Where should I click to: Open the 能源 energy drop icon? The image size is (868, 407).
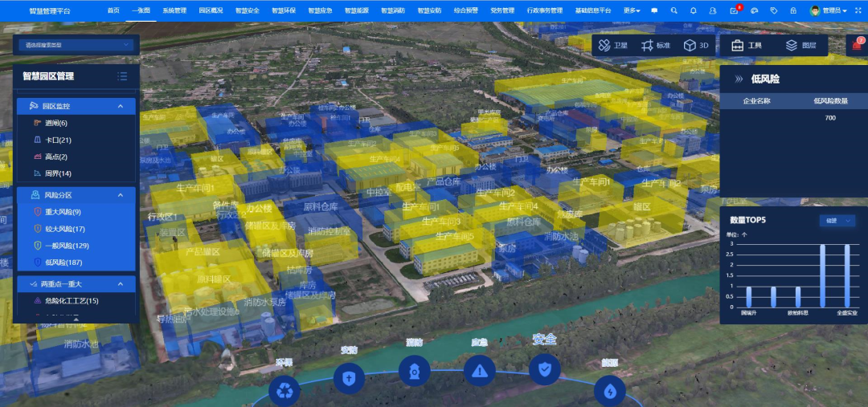610,391
